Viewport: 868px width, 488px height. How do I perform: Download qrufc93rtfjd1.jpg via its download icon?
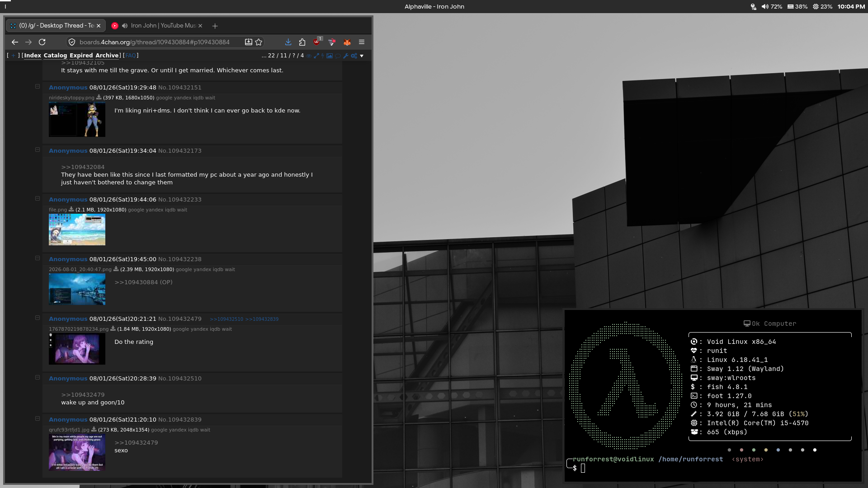click(94, 429)
